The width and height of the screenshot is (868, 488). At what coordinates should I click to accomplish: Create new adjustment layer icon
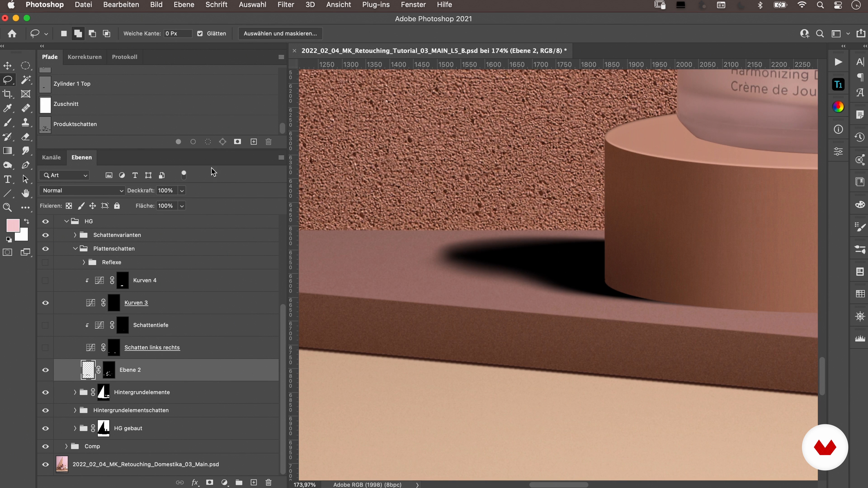tap(224, 482)
